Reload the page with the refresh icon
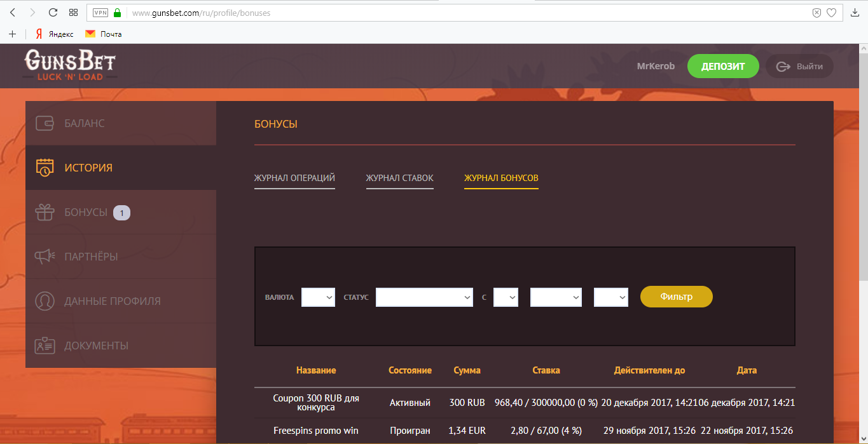The height and width of the screenshot is (444, 868). coord(53,13)
